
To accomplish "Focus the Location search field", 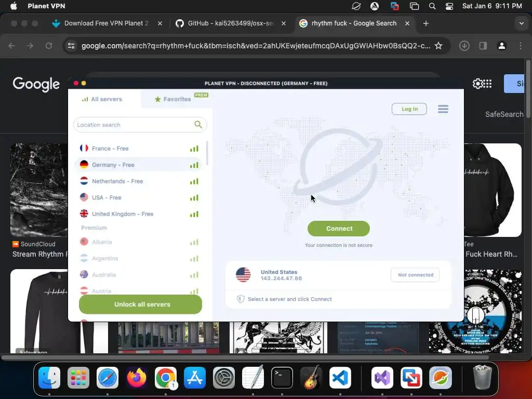I will [140, 125].
